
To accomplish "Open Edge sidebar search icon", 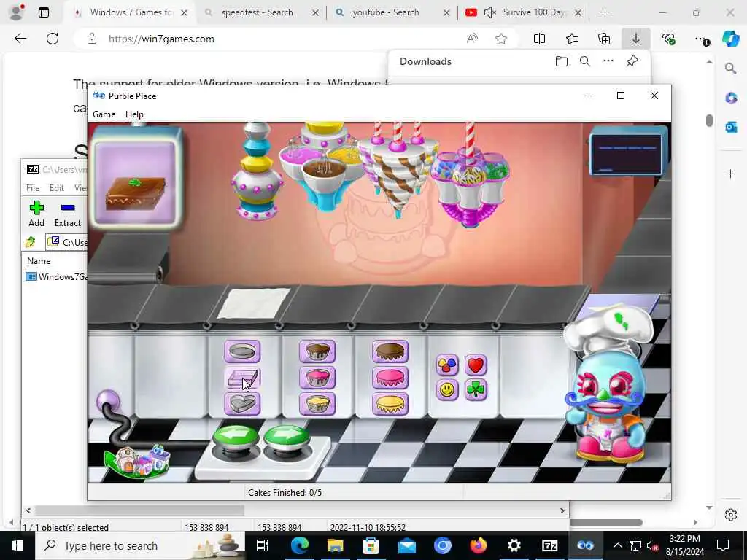I will [x=731, y=69].
